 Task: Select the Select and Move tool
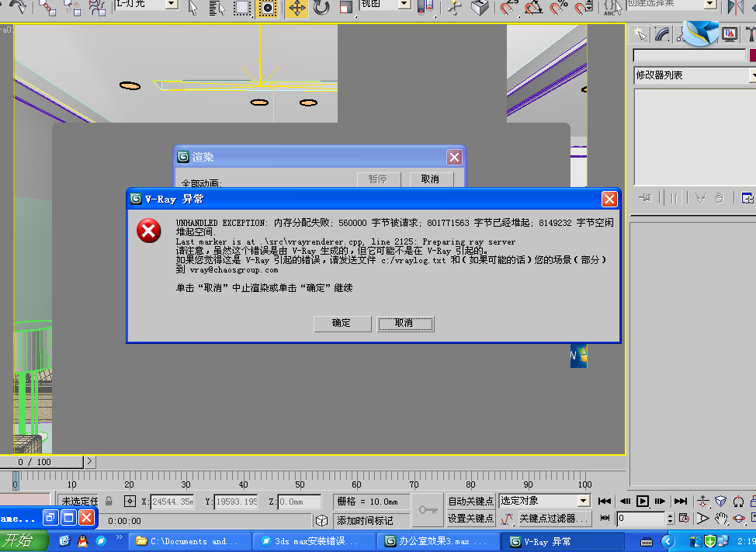pos(297,9)
